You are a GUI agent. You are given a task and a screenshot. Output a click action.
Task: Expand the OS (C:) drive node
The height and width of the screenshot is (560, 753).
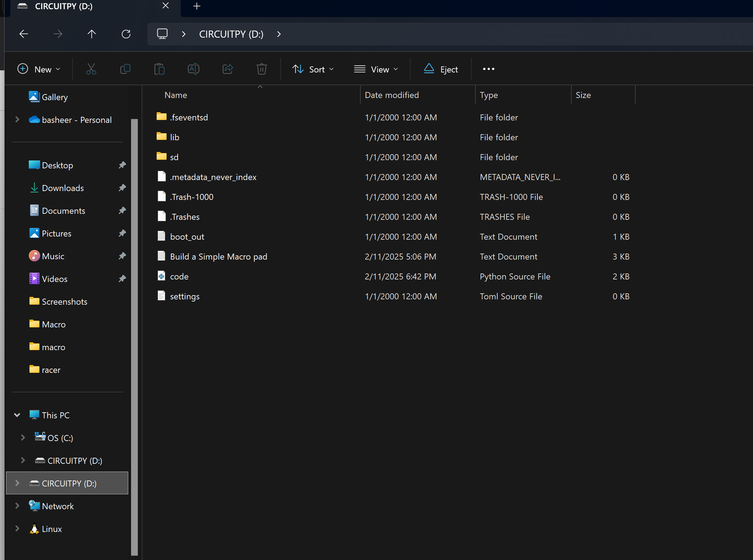[x=23, y=437]
